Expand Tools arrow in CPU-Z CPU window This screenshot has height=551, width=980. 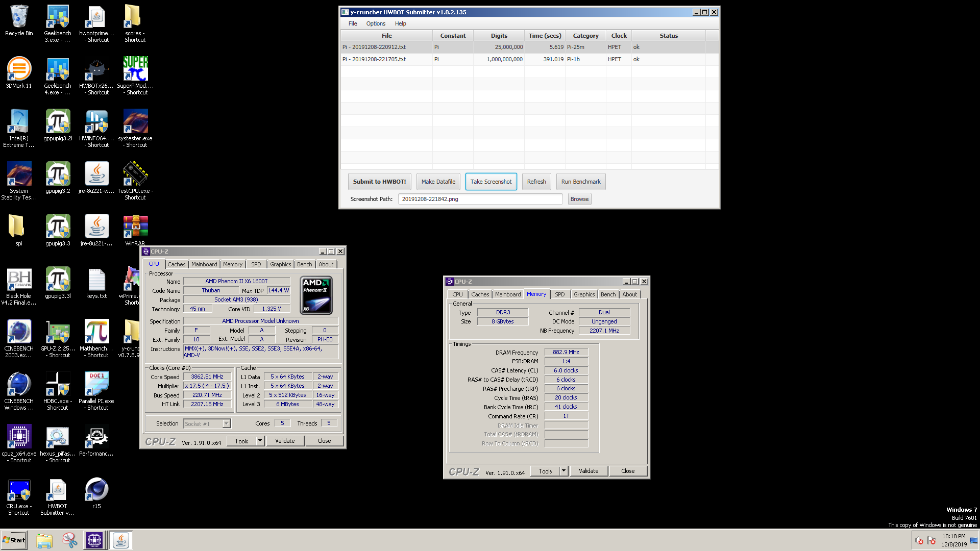click(x=260, y=441)
